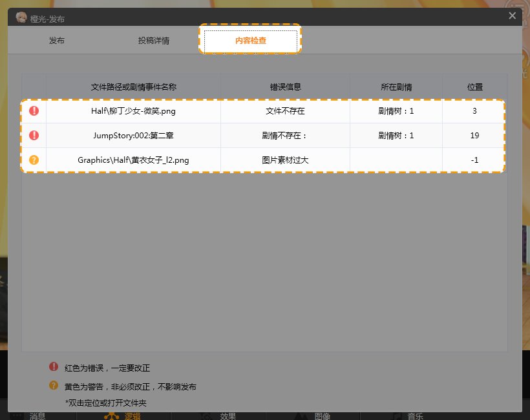Select the 内容检查 tab

pos(251,41)
